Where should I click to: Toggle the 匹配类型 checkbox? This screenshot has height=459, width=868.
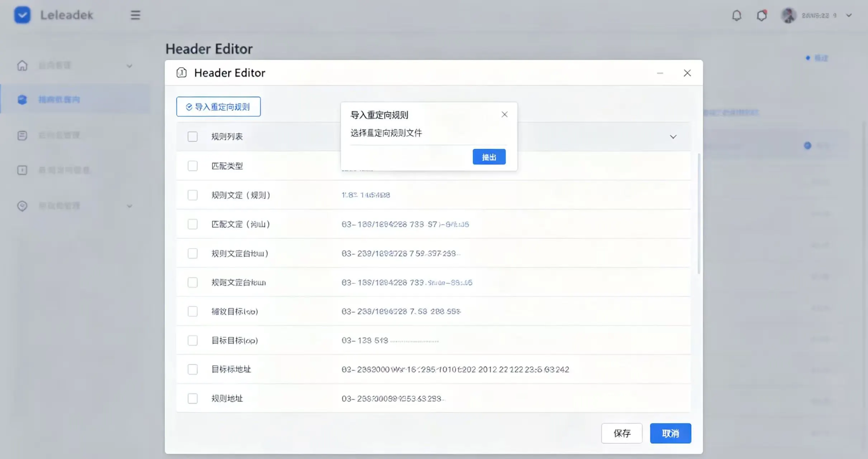coord(193,166)
